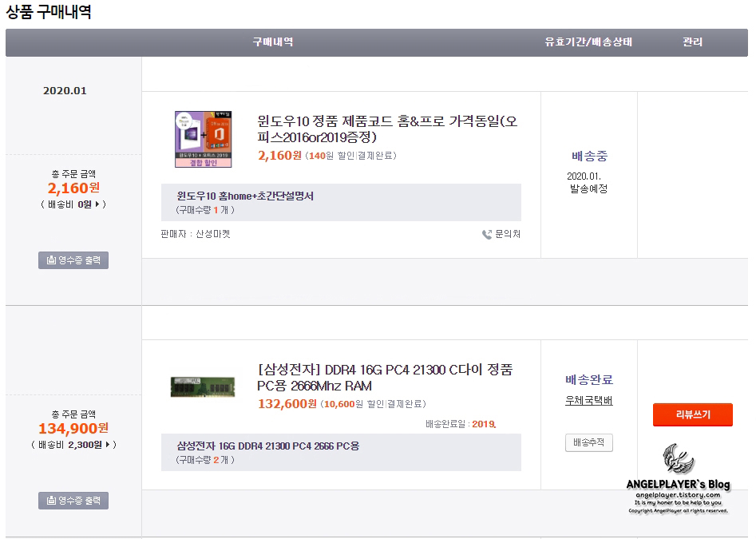Click the 배송완료 delivery status text
756x539 pixels.
pos(588,380)
